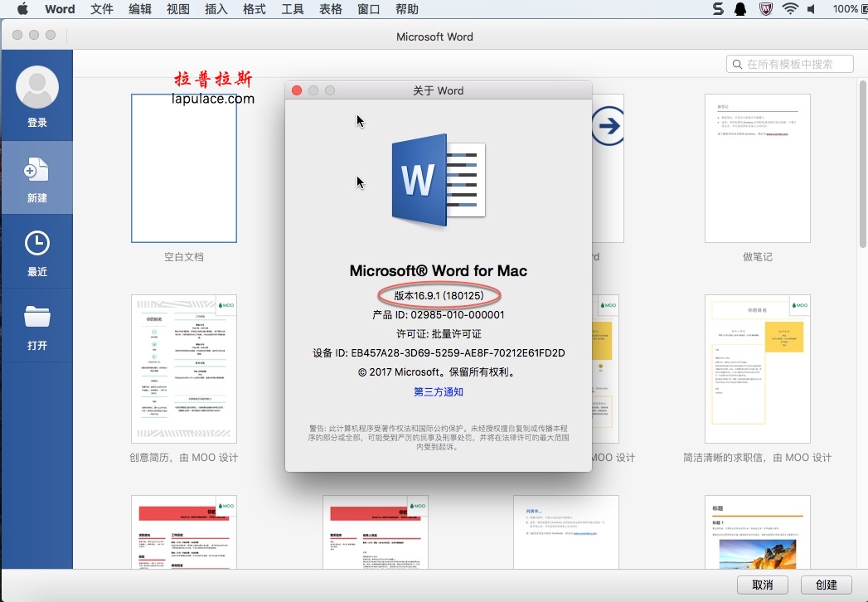Screen dimensions: 868x602
Task: Click the search magnifier icon
Action: [x=737, y=64]
